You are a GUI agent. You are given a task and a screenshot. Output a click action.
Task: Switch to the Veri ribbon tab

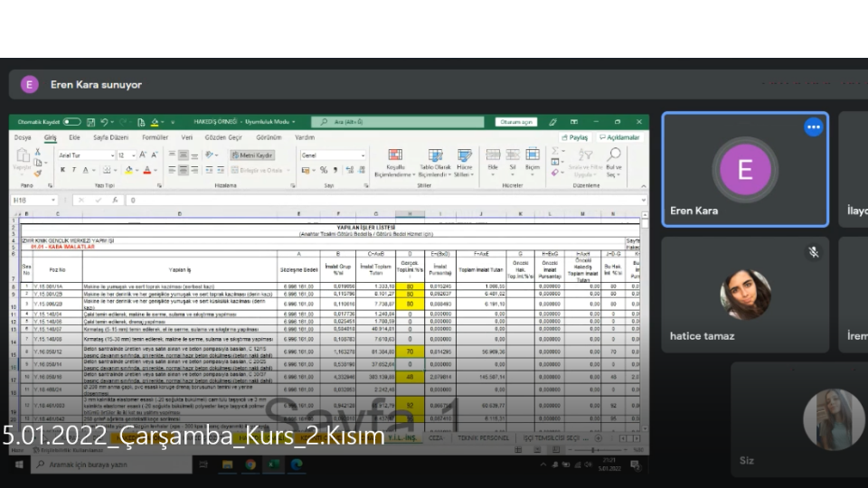pos(187,137)
